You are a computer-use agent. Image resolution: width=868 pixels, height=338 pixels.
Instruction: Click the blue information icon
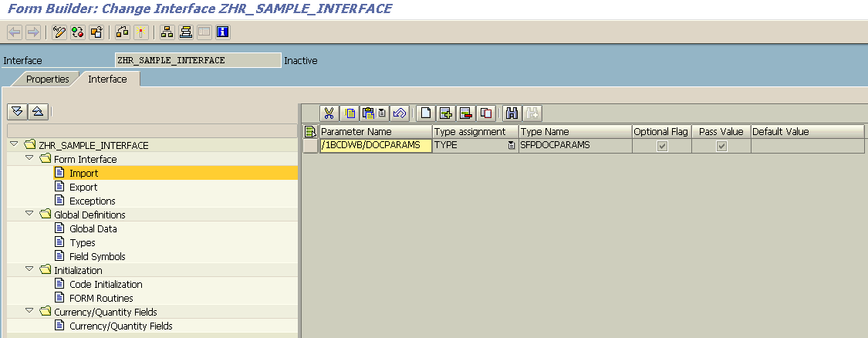point(222,32)
